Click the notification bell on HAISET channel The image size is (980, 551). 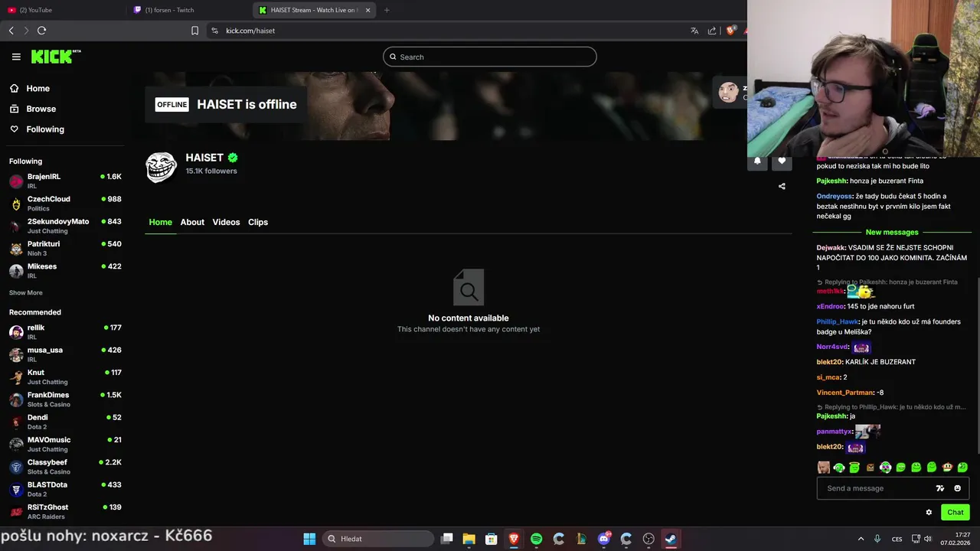(x=757, y=161)
